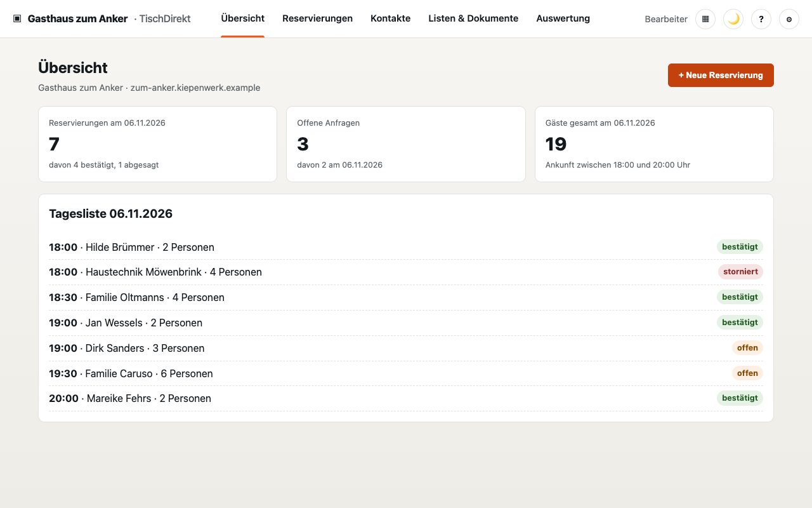The height and width of the screenshot is (508, 812).
Task: Open Mareike Fehrs 20:00 reservation
Action: click(x=406, y=398)
